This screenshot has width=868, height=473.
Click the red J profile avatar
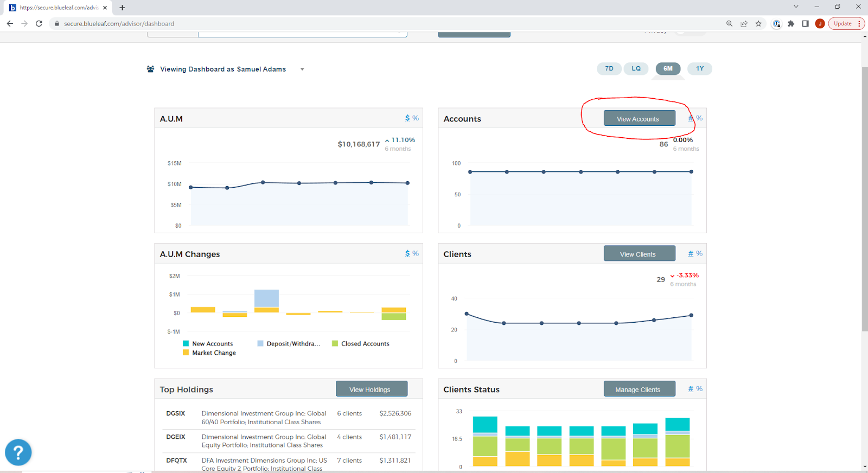tap(820, 24)
